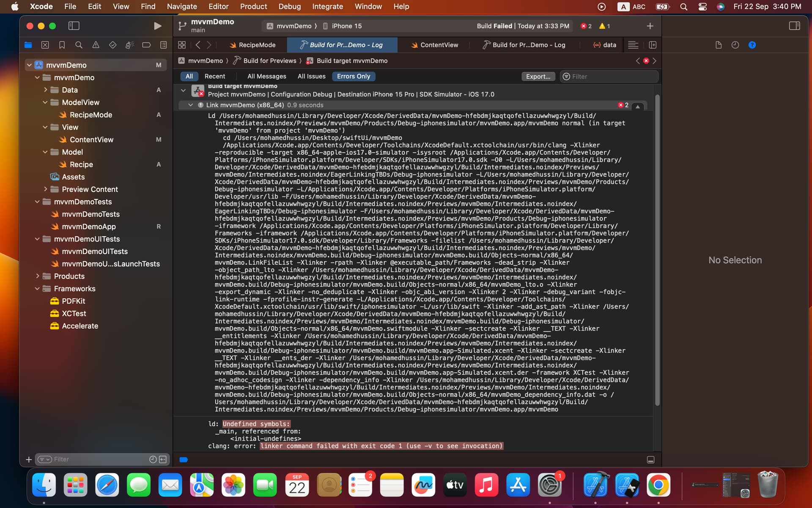Open the related items grid icon
Screen dimensions: 812x508
pyautogui.click(x=182, y=45)
